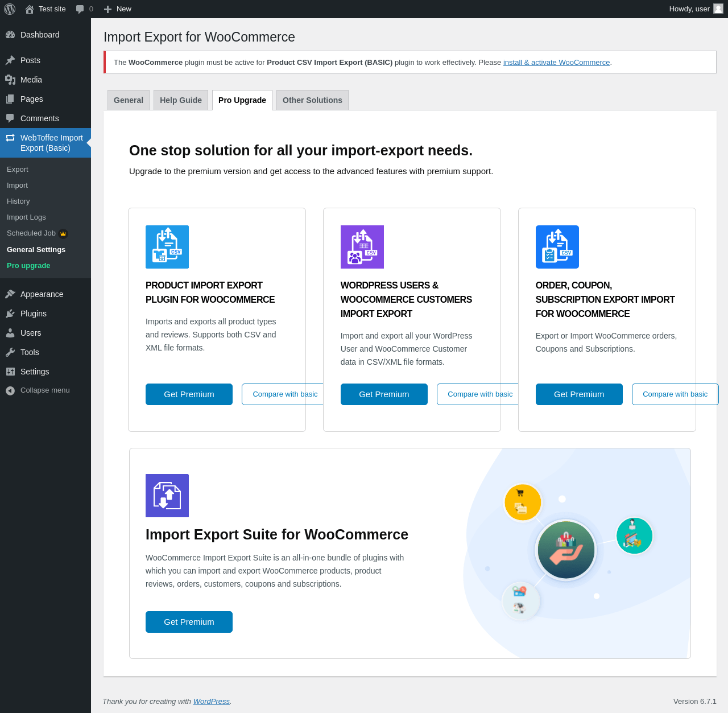
Task: Open Import Logs submenu item
Action: (45, 217)
